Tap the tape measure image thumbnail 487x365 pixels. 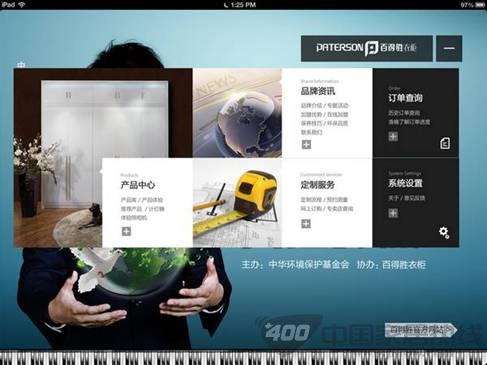(237, 203)
